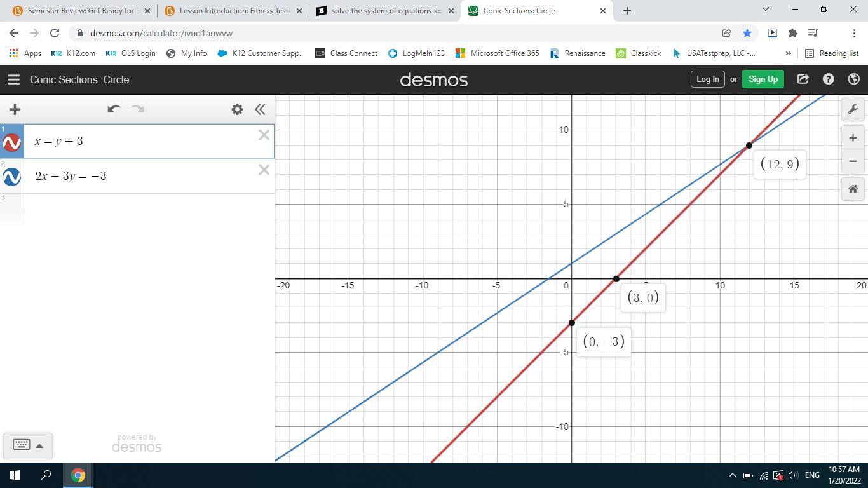Toggle visibility of 2x − 3y = −3 line
The height and width of the screenshot is (488, 868).
point(12,177)
